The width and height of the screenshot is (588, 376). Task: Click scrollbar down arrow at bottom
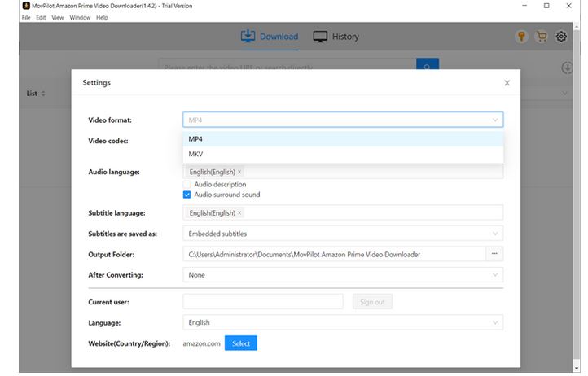[577, 368]
